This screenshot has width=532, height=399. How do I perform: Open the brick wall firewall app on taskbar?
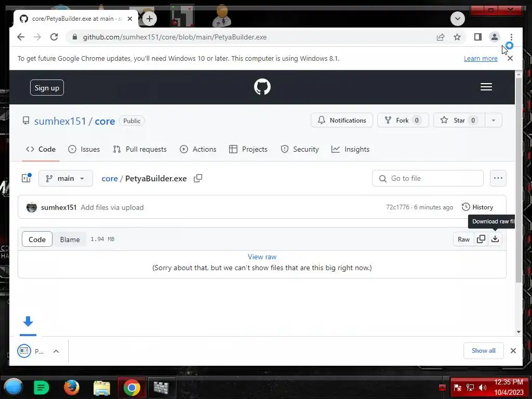(x=161, y=388)
